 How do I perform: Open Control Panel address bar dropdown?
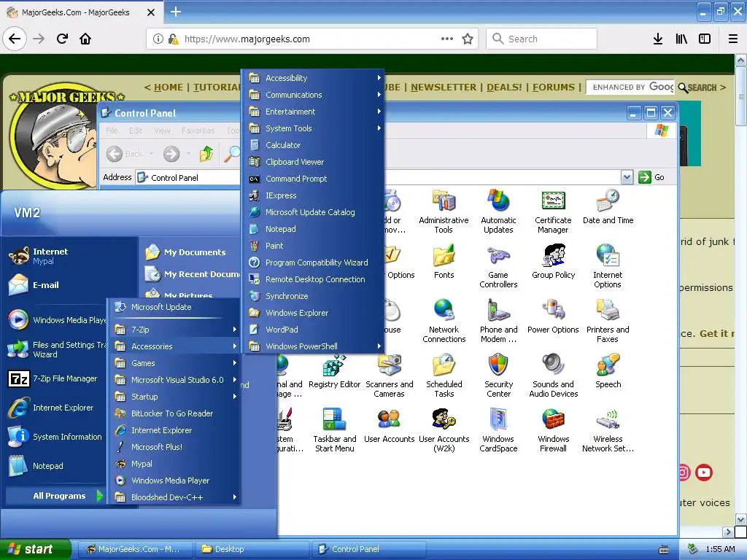pyautogui.click(x=627, y=178)
